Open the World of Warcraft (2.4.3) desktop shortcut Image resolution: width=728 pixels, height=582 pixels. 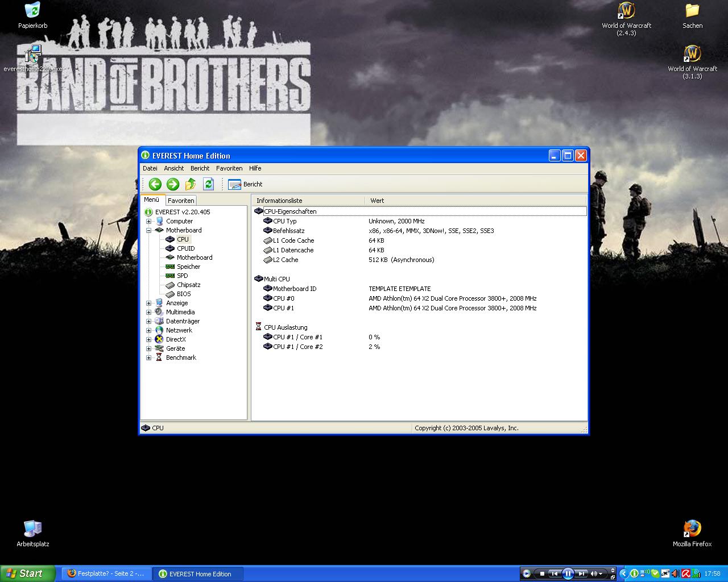tap(626, 19)
